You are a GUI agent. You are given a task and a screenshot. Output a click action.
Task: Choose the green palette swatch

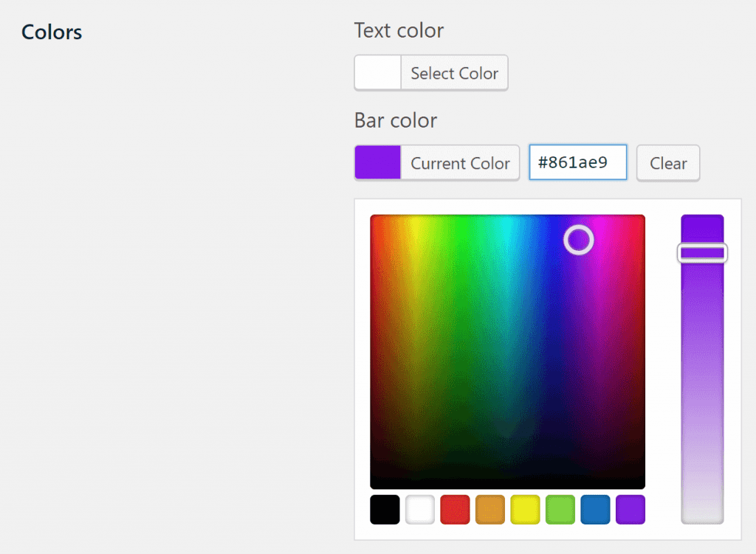(560, 510)
